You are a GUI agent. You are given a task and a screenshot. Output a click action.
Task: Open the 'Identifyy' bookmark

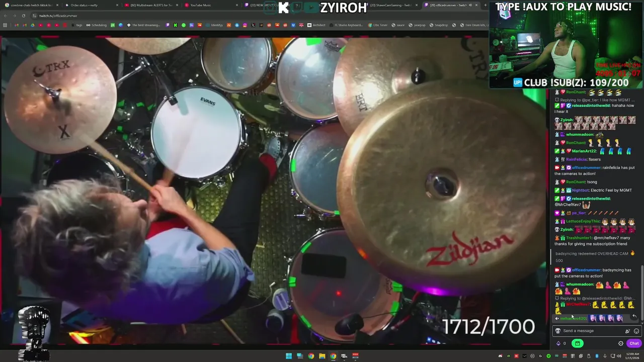click(214, 25)
